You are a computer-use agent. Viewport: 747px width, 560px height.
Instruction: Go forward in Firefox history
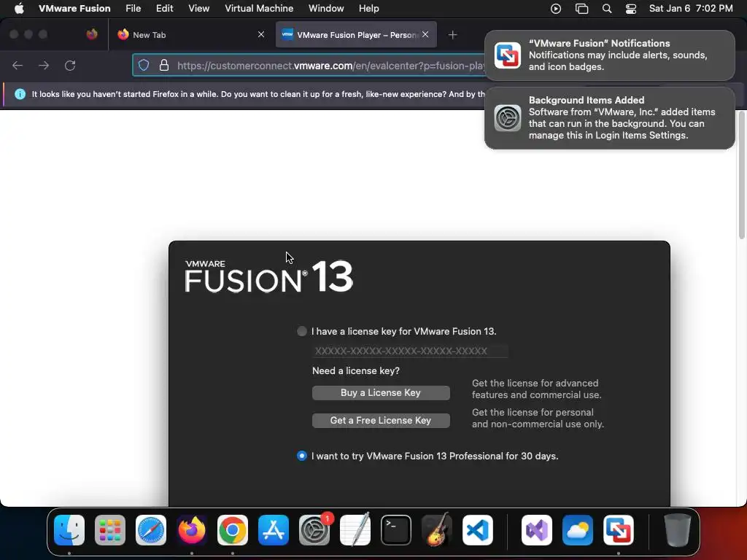click(44, 65)
